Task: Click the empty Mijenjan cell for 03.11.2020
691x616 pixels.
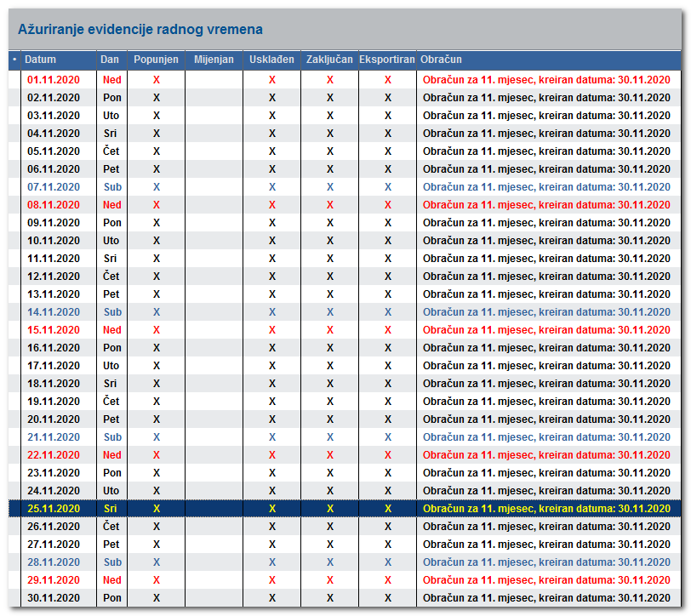Action: [x=214, y=116]
